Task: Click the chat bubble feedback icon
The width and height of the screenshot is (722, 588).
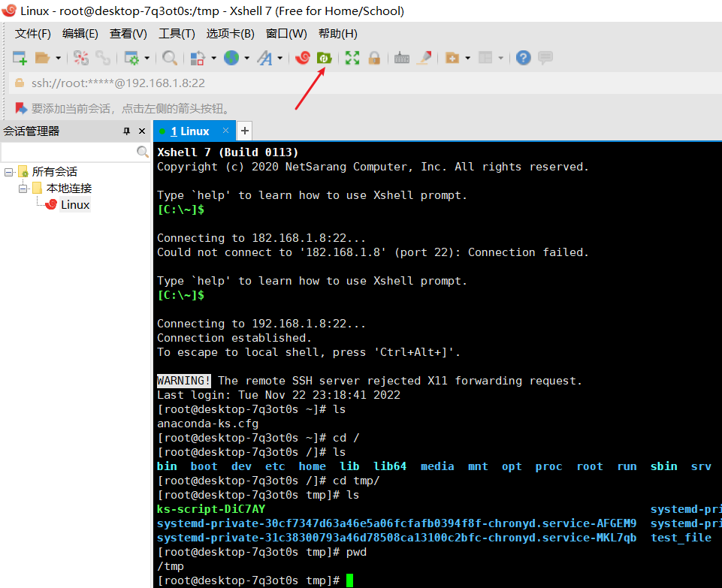Action: [545, 58]
